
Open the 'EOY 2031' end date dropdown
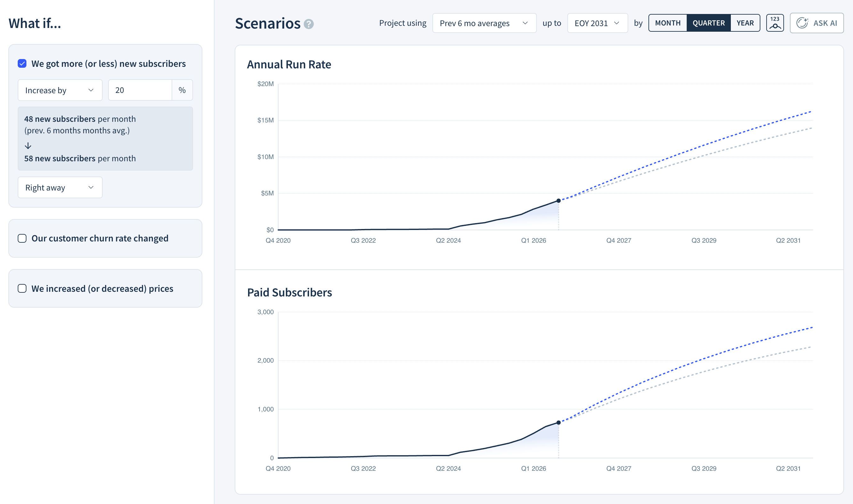pyautogui.click(x=597, y=23)
